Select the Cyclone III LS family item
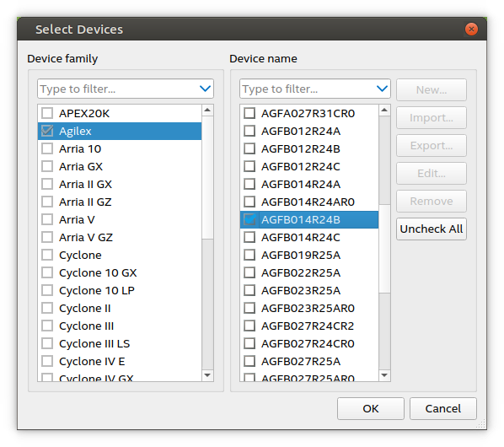Viewport: 504px width, 447px height. pos(120,343)
